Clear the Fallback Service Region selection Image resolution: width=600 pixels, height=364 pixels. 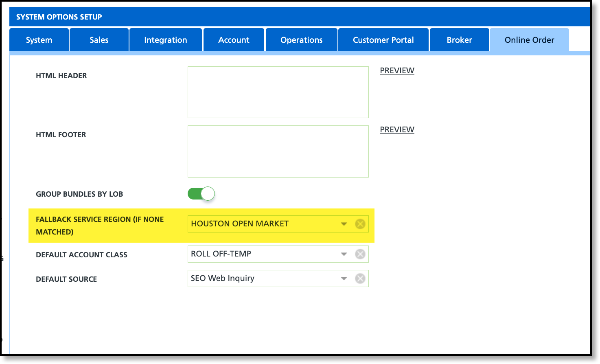[360, 224]
